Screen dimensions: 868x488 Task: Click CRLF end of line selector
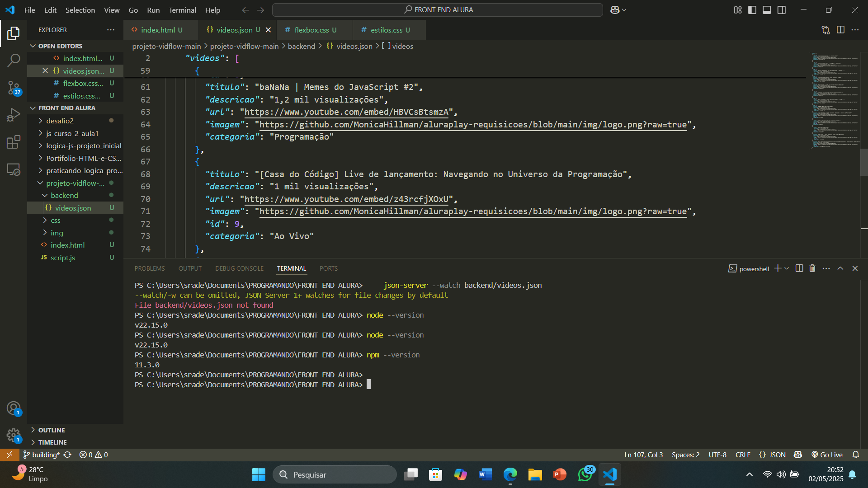click(x=743, y=455)
